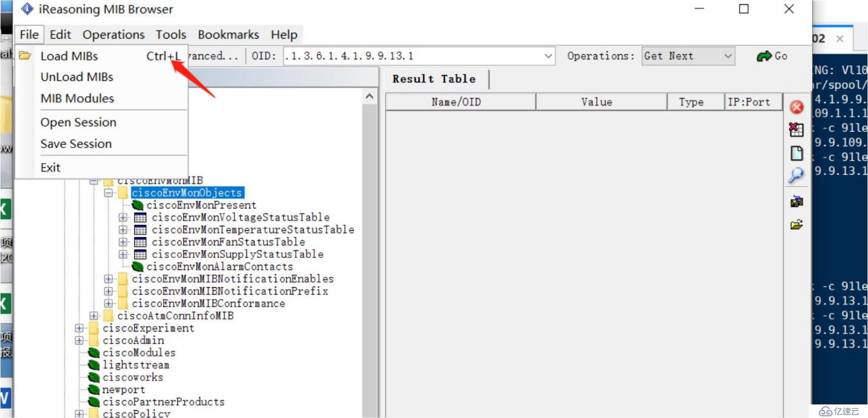868x418 pixels.
Task: Select the ciscoAdmin tree item
Action: click(133, 340)
